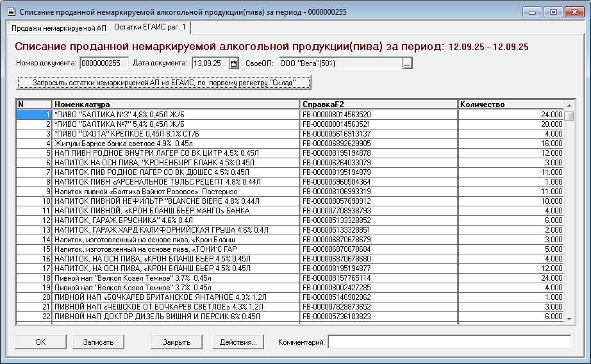Click the Закрыть button

176,342
